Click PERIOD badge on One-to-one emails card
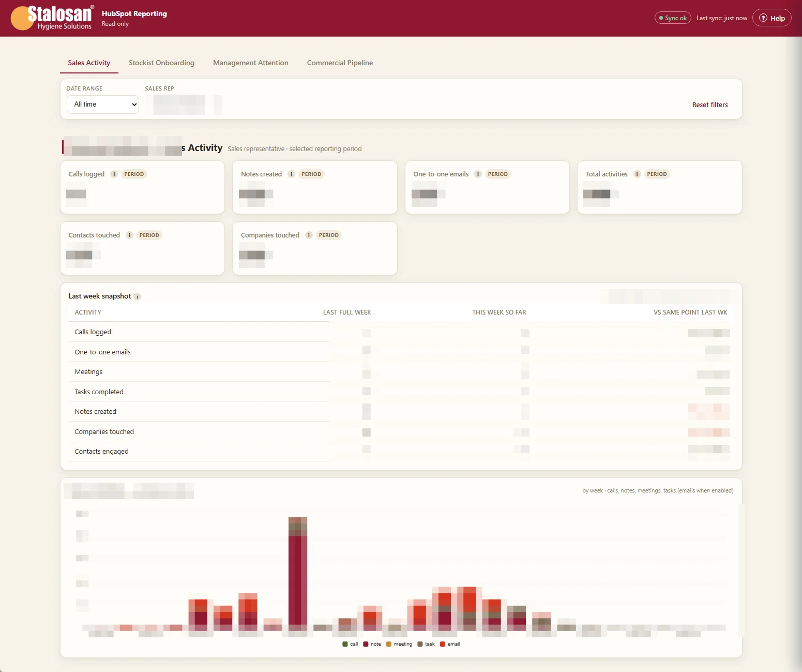This screenshot has height=672, width=802. (498, 174)
